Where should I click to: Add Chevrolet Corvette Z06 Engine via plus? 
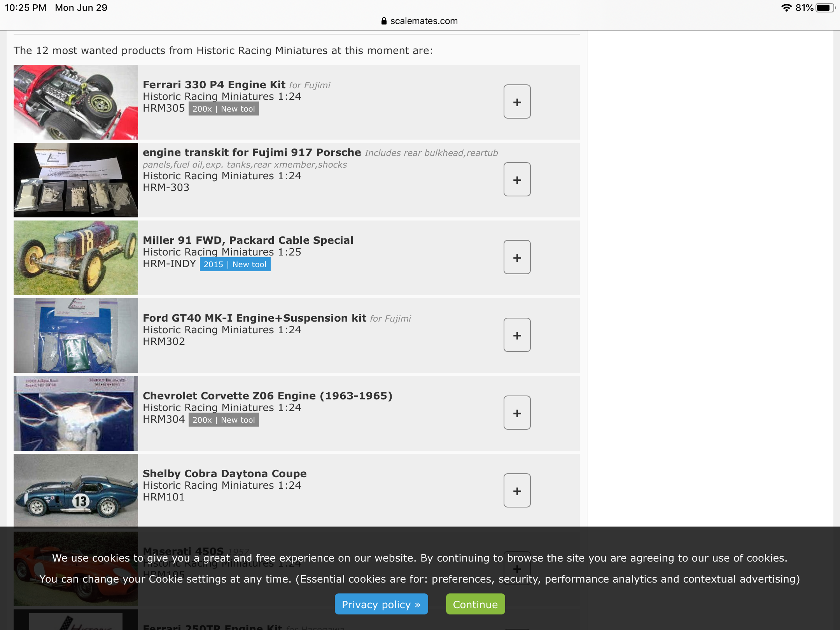[x=517, y=413]
